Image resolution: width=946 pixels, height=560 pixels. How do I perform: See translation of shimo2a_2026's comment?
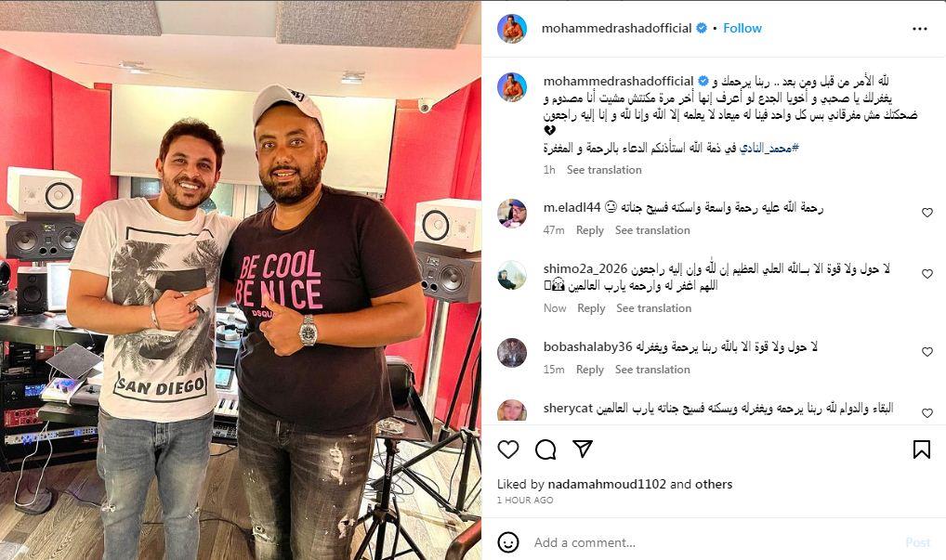653,308
